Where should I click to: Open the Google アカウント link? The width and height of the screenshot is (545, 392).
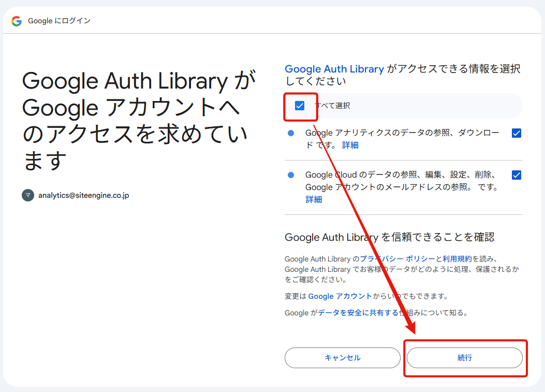[x=340, y=296]
